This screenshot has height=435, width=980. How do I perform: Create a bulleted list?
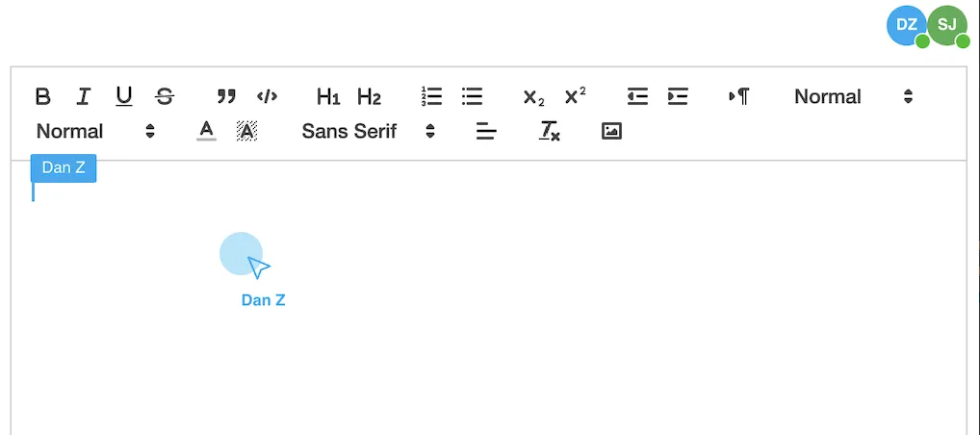pos(472,97)
